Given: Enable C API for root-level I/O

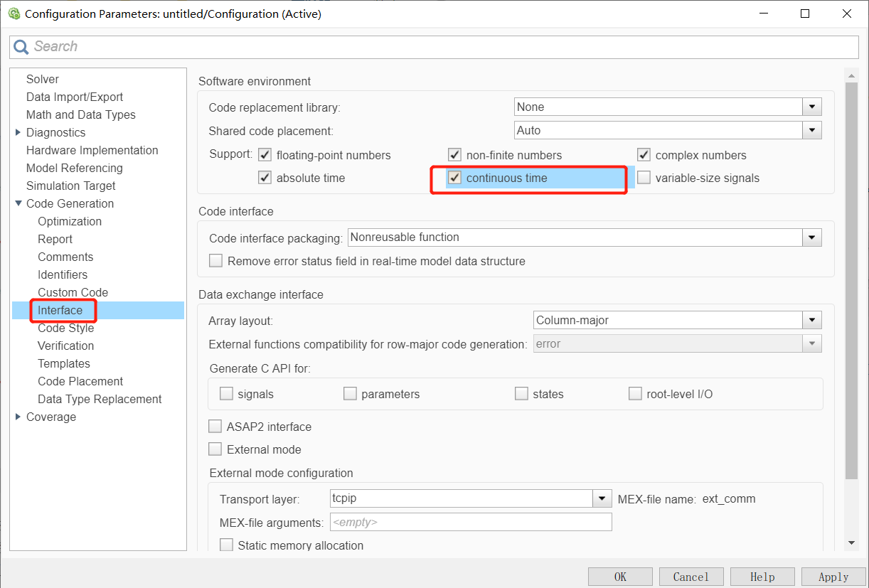Looking at the screenshot, I should pos(636,394).
